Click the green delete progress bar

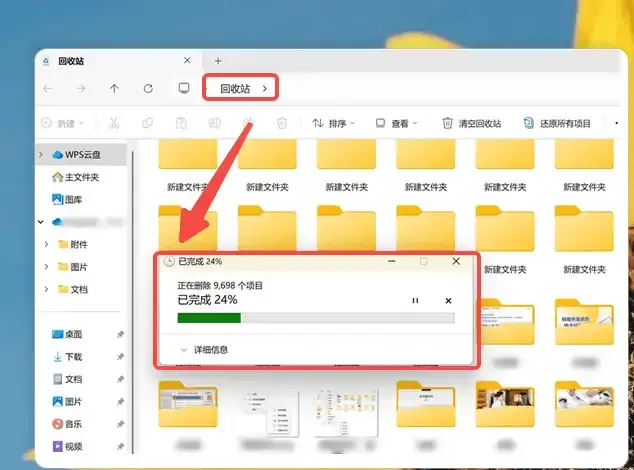coord(209,318)
